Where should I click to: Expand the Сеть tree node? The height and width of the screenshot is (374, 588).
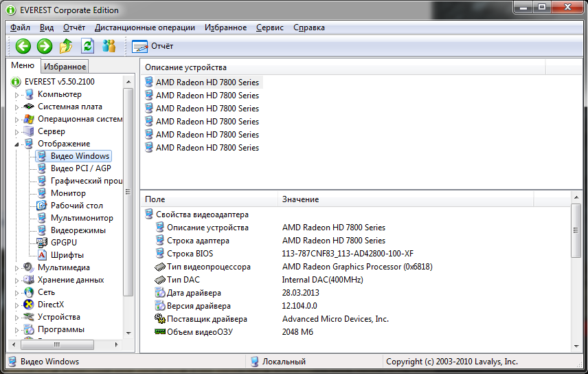point(16,293)
